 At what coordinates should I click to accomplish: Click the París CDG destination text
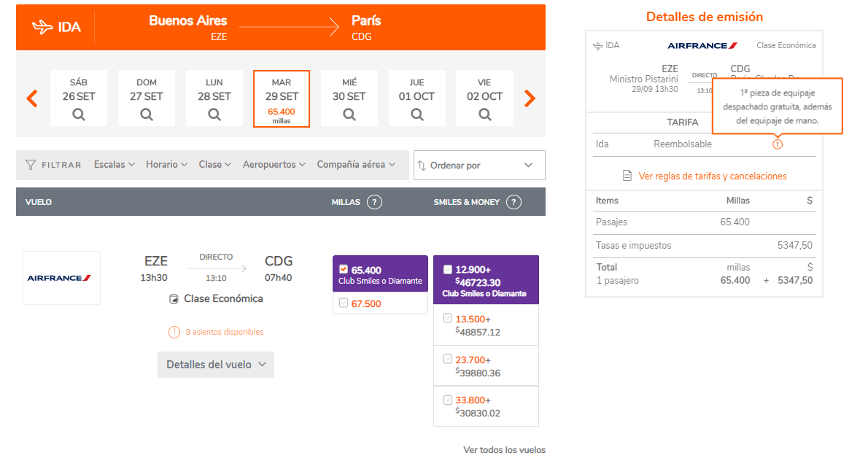(x=366, y=28)
